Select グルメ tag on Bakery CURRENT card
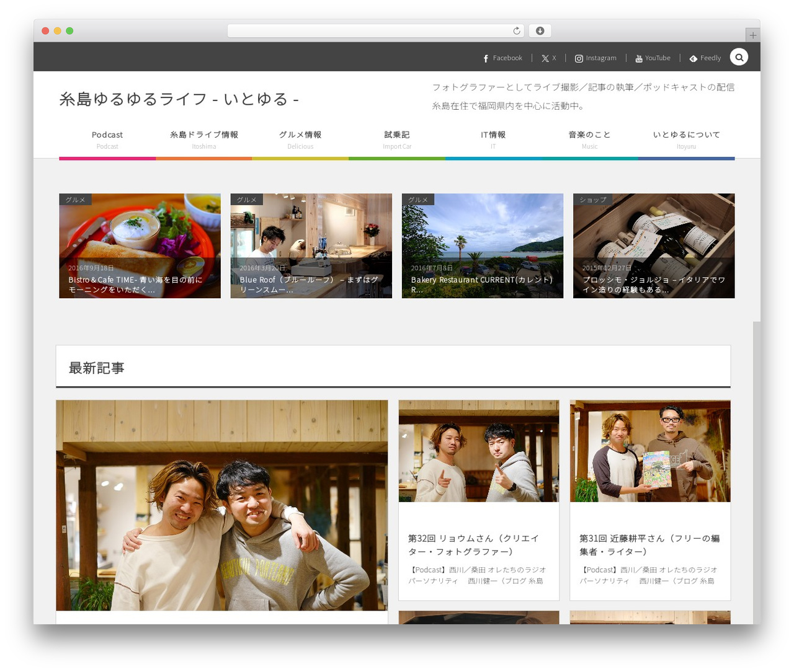 418,200
